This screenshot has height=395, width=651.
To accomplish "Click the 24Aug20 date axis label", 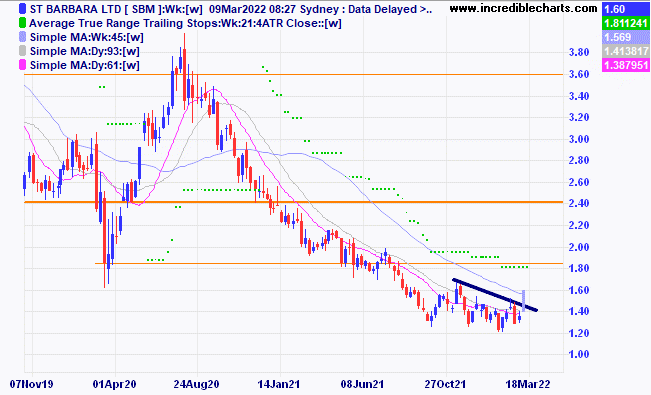I will 196,384.
